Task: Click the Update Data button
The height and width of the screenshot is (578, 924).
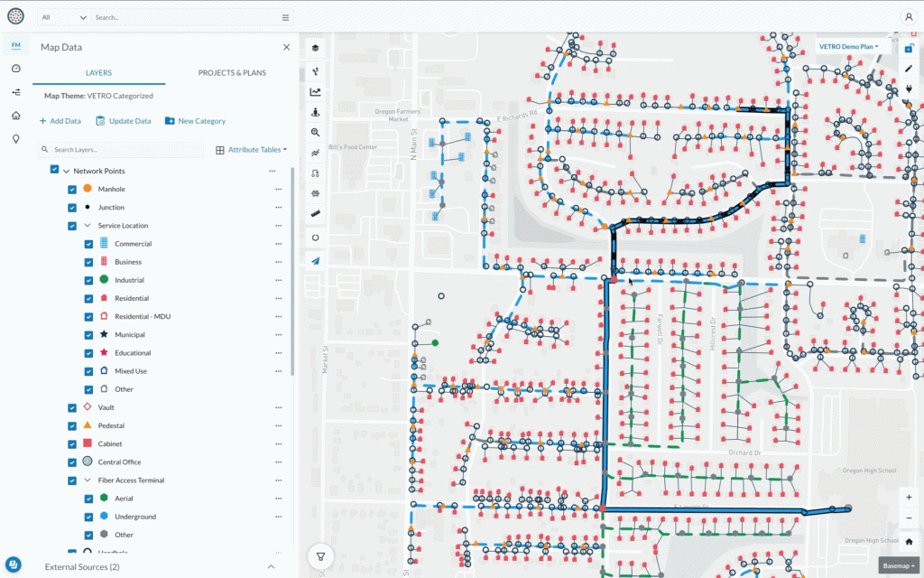Action: [123, 121]
